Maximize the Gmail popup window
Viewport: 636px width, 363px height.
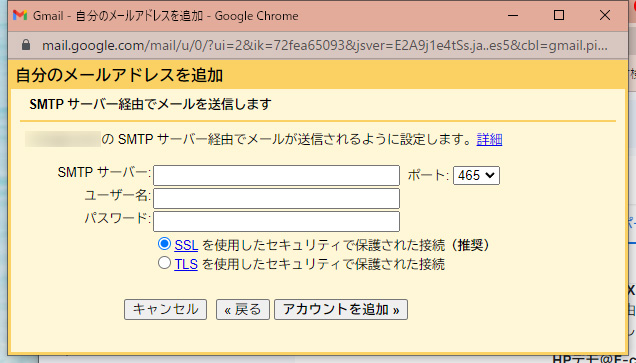point(559,15)
